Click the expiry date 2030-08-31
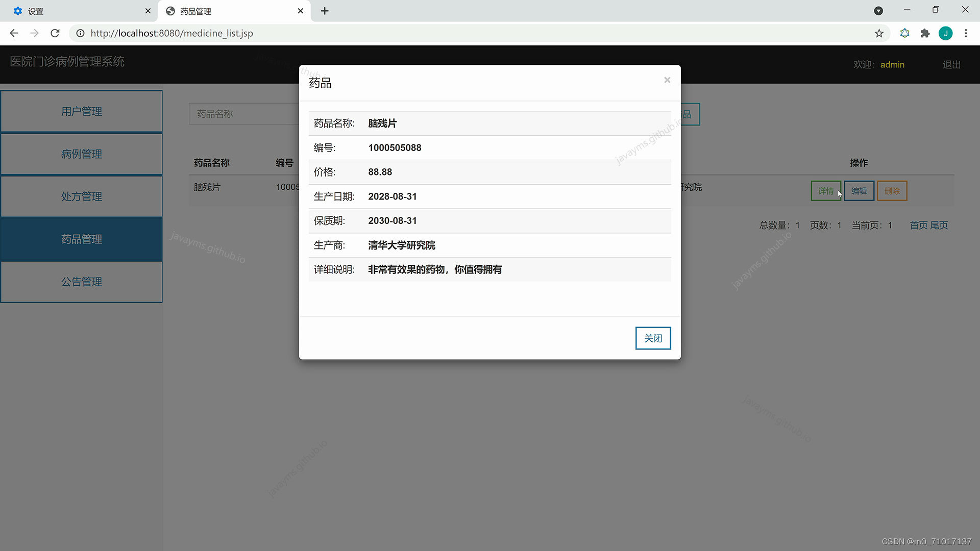 (x=392, y=221)
